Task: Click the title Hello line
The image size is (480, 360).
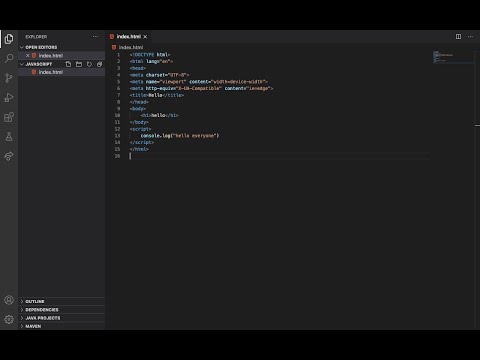Action: click(x=157, y=95)
